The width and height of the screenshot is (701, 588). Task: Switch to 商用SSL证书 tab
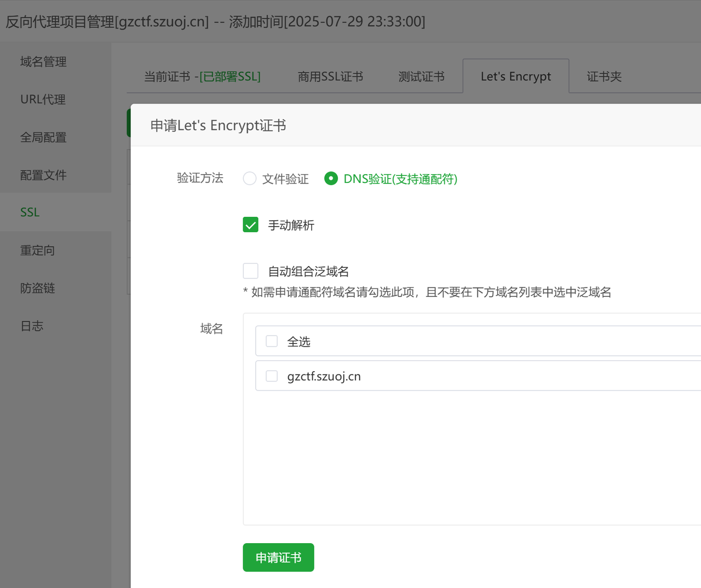coord(330,77)
